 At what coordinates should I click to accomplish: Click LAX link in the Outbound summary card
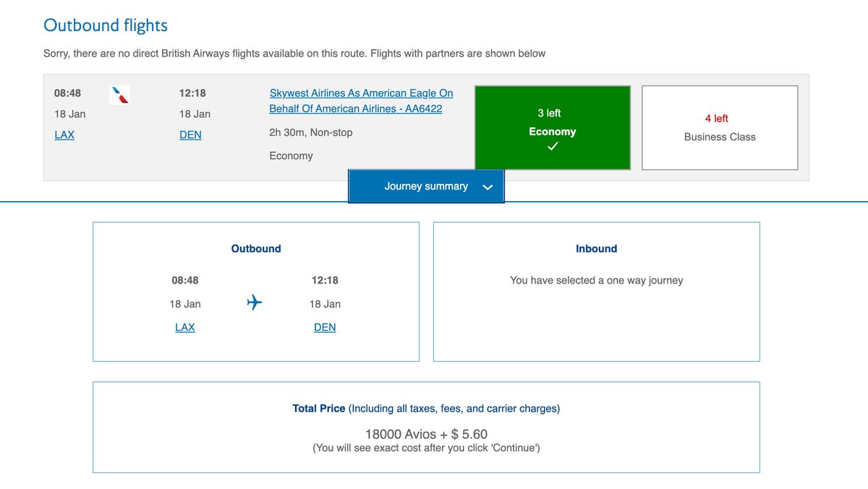pos(184,327)
